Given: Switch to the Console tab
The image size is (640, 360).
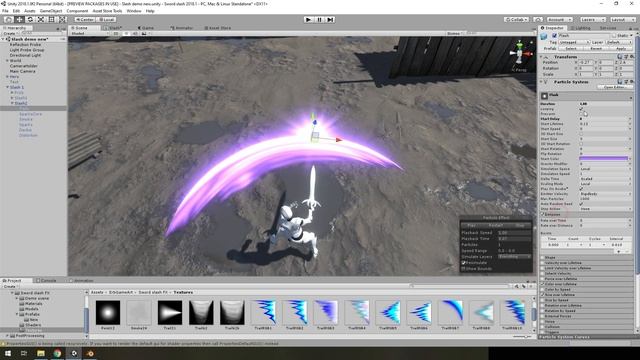Looking at the screenshot, I should coord(46,280).
